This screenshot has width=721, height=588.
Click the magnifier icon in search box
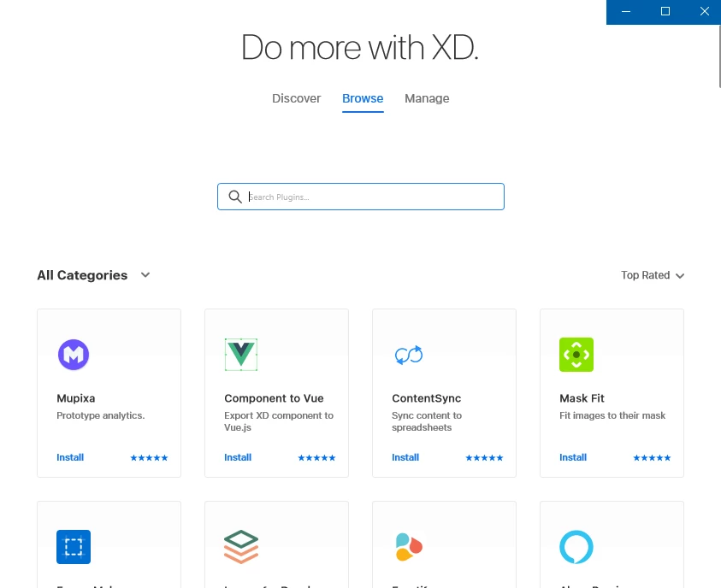tap(235, 197)
